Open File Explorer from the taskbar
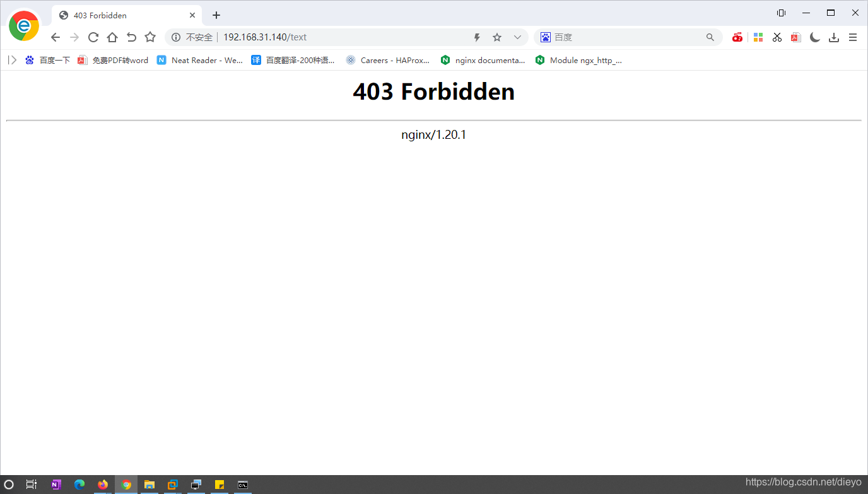868x494 pixels. coord(150,485)
